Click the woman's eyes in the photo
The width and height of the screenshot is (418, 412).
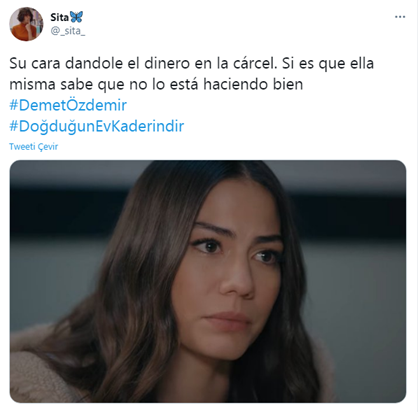pyautogui.click(x=238, y=250)
